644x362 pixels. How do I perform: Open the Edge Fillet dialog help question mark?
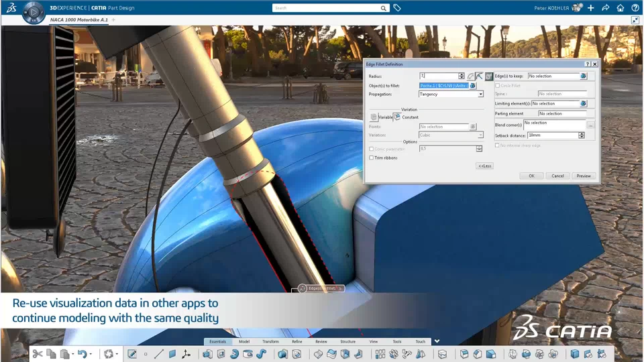pyautogui.click(x=588, y=64)
